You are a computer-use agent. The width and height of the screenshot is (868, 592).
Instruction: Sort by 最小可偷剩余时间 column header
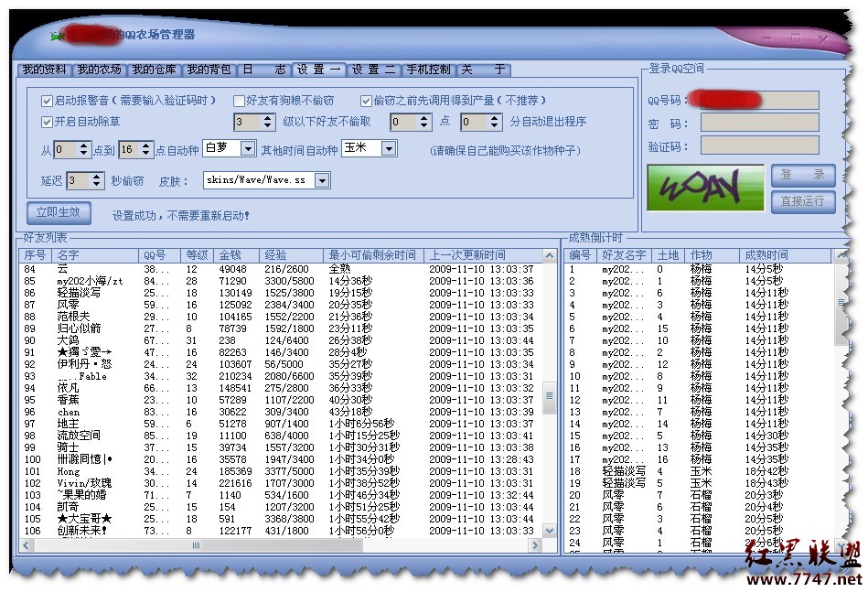click(374, 255)
